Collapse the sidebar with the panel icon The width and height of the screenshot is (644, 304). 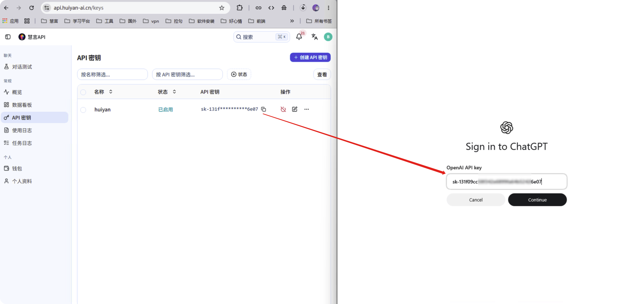(x=8, y=37)
